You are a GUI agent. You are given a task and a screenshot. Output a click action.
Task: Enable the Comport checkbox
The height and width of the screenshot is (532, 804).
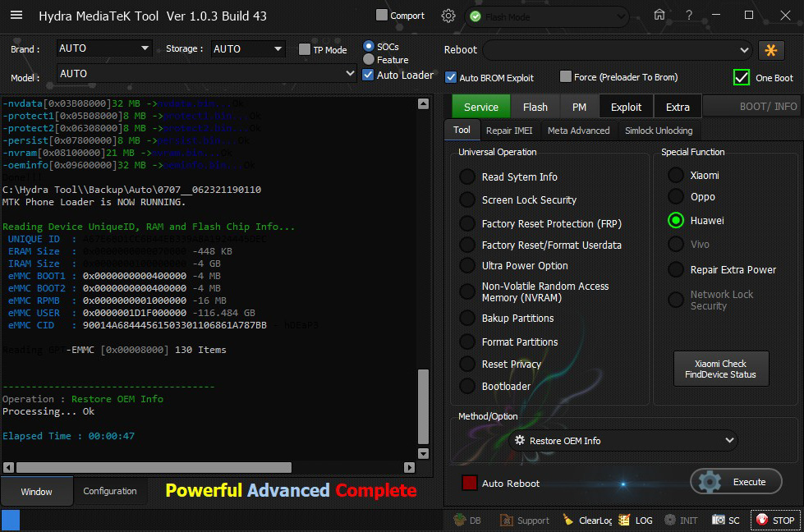[382, 16]
